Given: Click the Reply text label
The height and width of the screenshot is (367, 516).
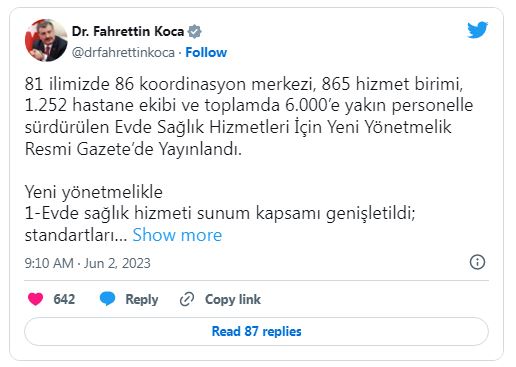Looking at the screenshot, I should coord(142,299).
